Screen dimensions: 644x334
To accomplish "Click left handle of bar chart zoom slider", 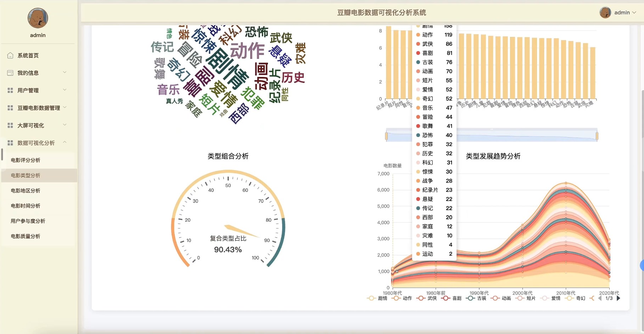I will 386,136.
